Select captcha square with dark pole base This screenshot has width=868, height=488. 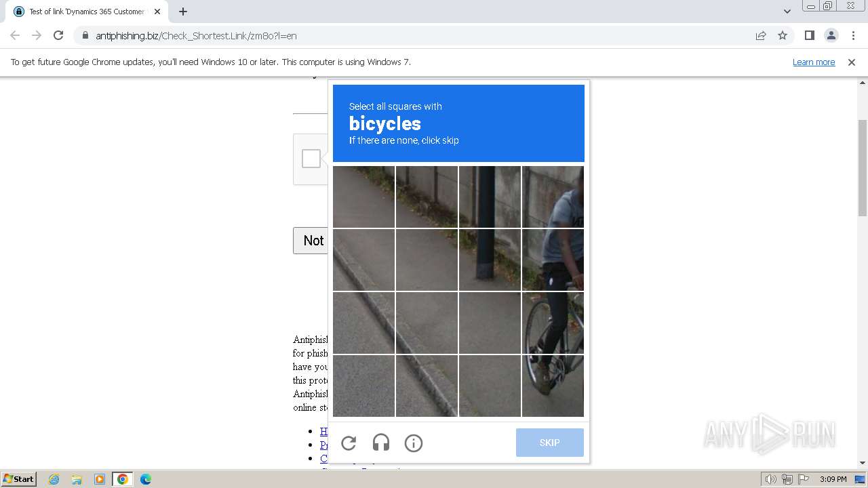[x=490, y=260]
